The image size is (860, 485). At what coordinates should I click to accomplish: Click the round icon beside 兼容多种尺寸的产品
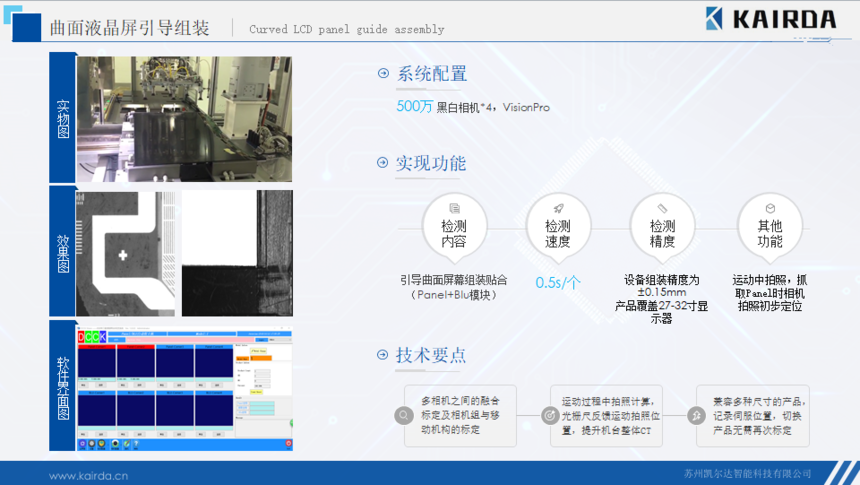point(696,415)
